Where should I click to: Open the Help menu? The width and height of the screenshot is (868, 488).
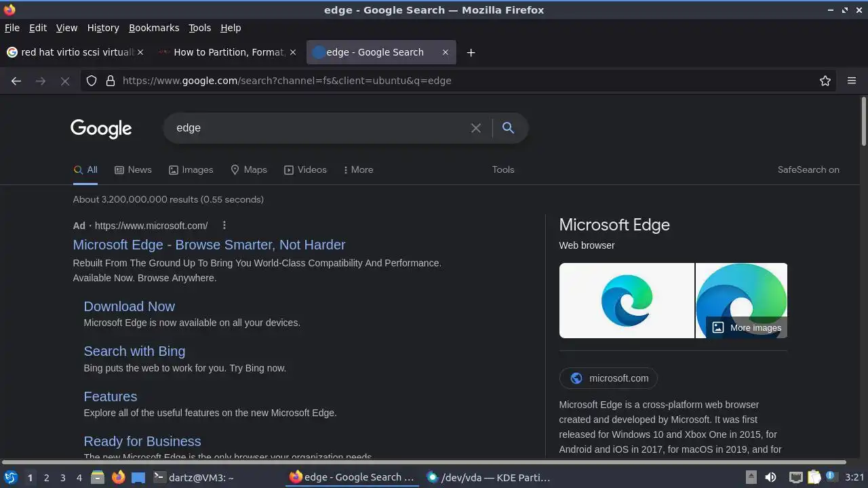pos(231,28)
